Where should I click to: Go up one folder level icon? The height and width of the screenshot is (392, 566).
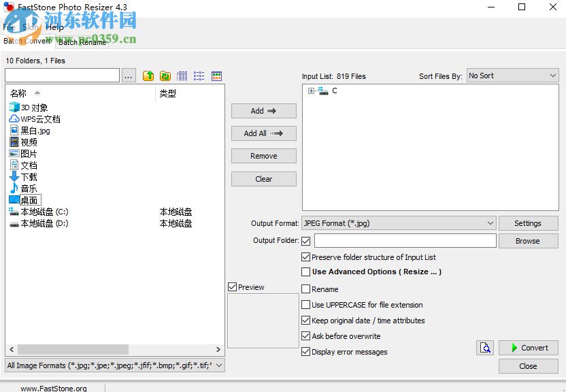(148, 76)
